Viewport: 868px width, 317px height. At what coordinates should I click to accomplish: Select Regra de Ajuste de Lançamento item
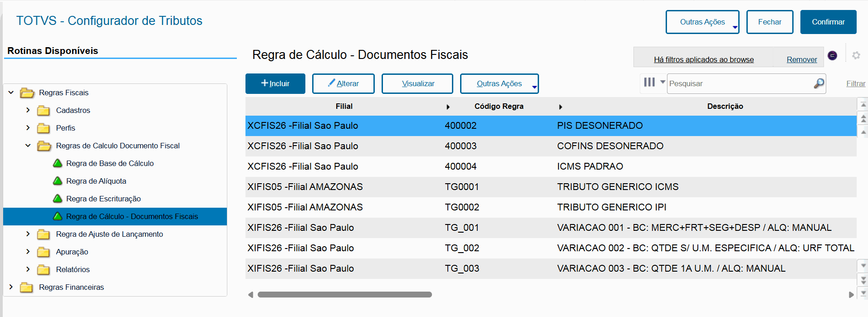[x=109, y=234]
